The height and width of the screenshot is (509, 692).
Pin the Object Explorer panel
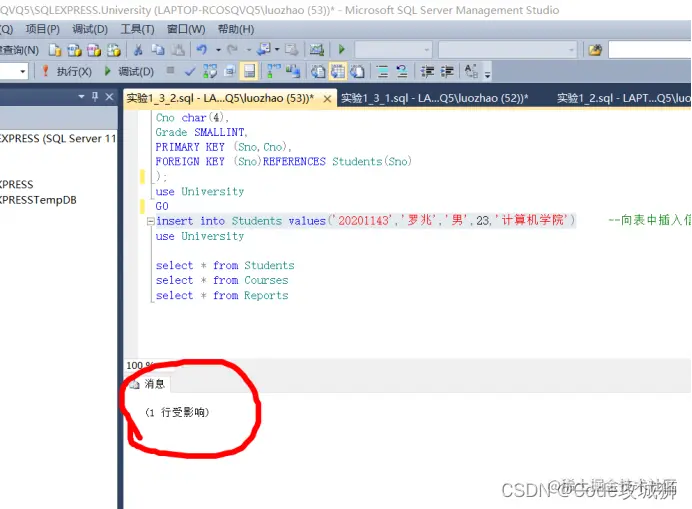coord(95,96)
